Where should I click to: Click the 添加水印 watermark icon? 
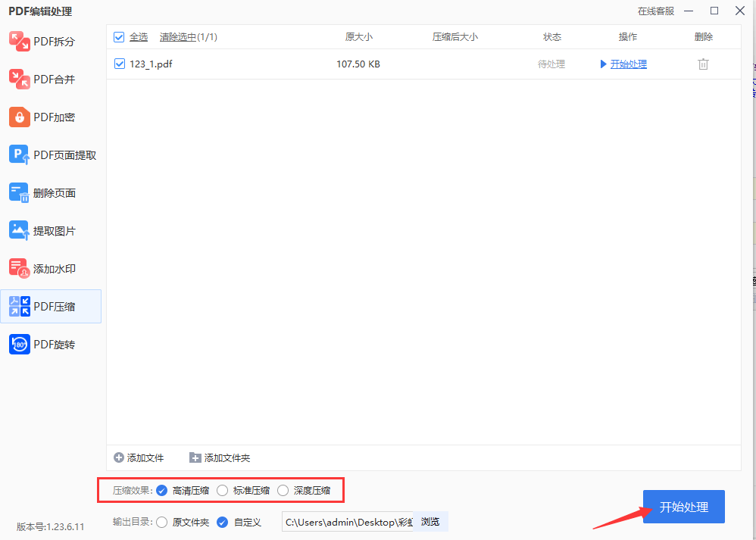point(19,269)
